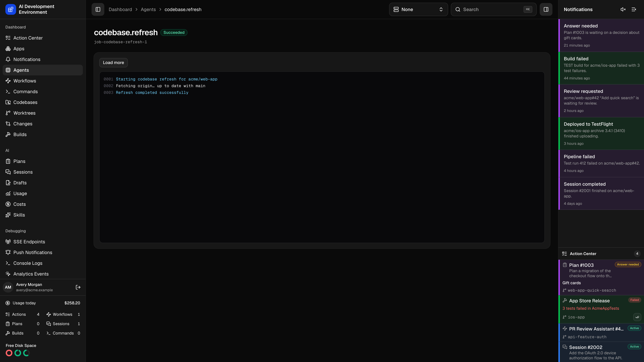Click the Skills sparkle icon
This screenshot has width=644, height=362.
tap(8, 215)
